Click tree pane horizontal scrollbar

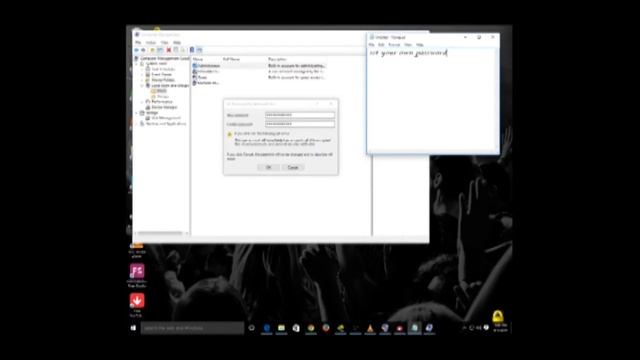pyautogui.click(x=161, y=233)
